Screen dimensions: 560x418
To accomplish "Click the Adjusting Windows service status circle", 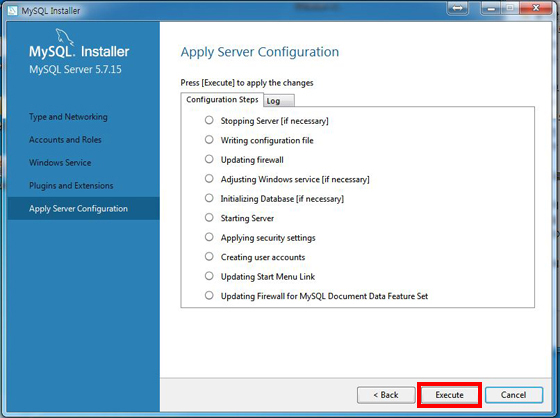I will pos(209,179).
